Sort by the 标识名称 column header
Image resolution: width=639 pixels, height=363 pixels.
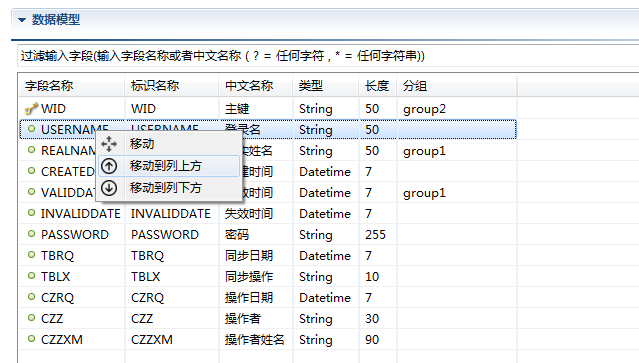[172, 86]
